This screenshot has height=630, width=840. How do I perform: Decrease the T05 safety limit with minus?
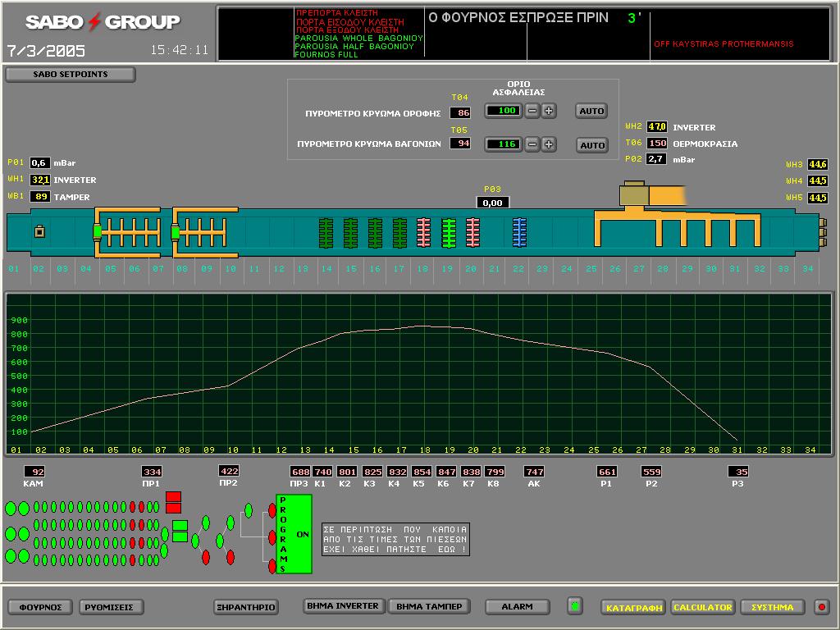532,144
